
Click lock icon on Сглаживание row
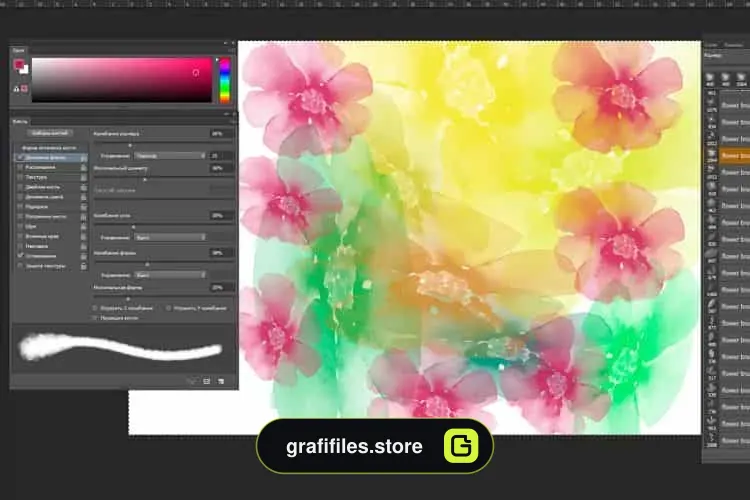coord(84,256)
